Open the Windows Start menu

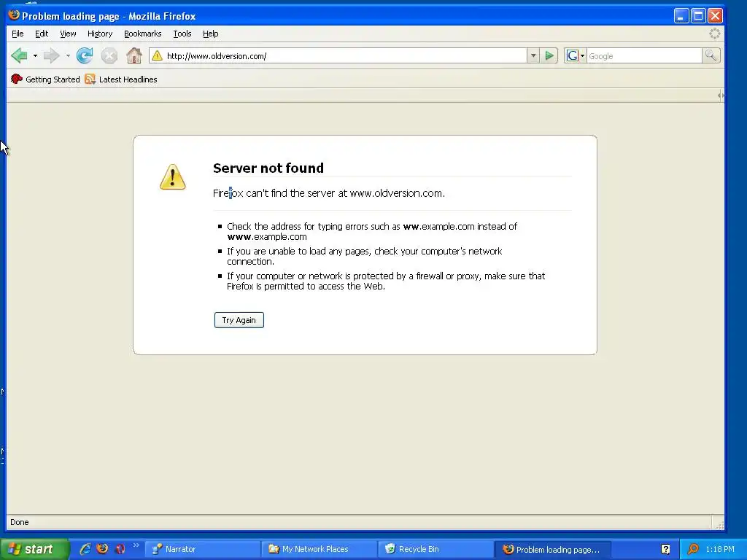[34, 549]
